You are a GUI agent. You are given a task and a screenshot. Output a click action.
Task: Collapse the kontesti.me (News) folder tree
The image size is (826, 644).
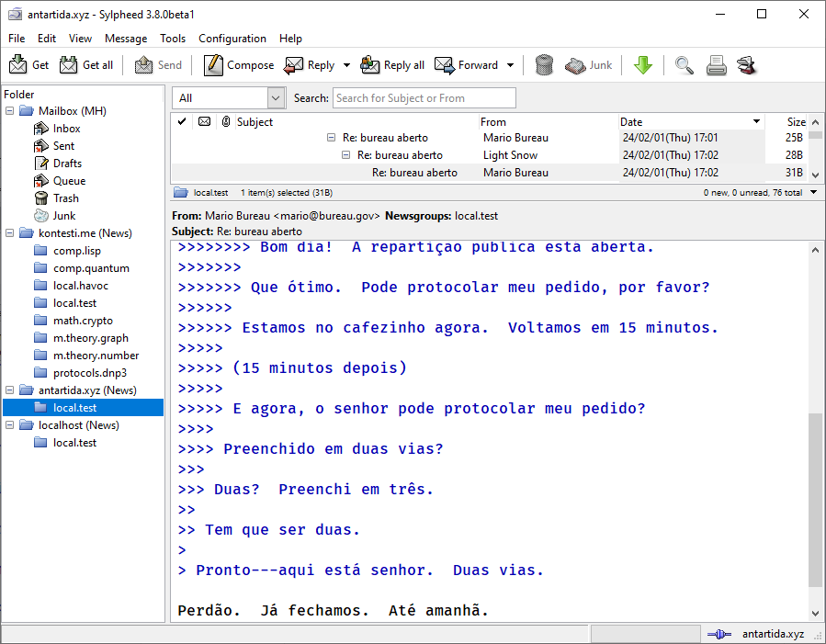click(10, 233)
